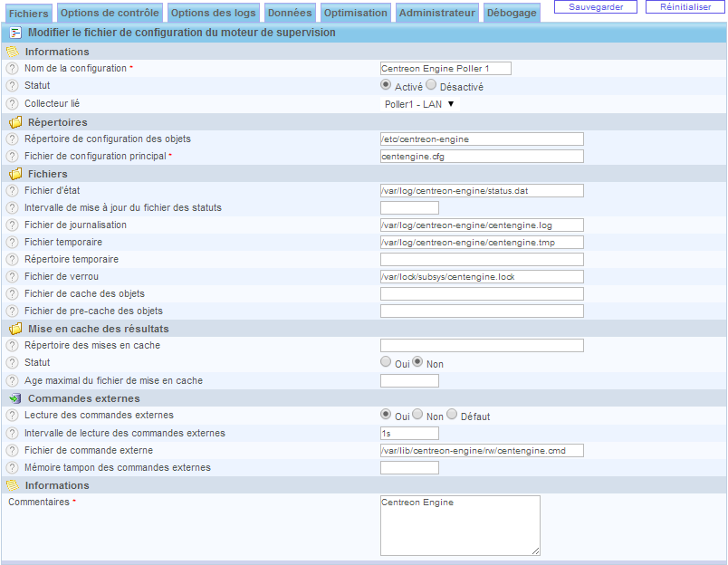Focus the Fichier de journalisation field

click(482, 225)
